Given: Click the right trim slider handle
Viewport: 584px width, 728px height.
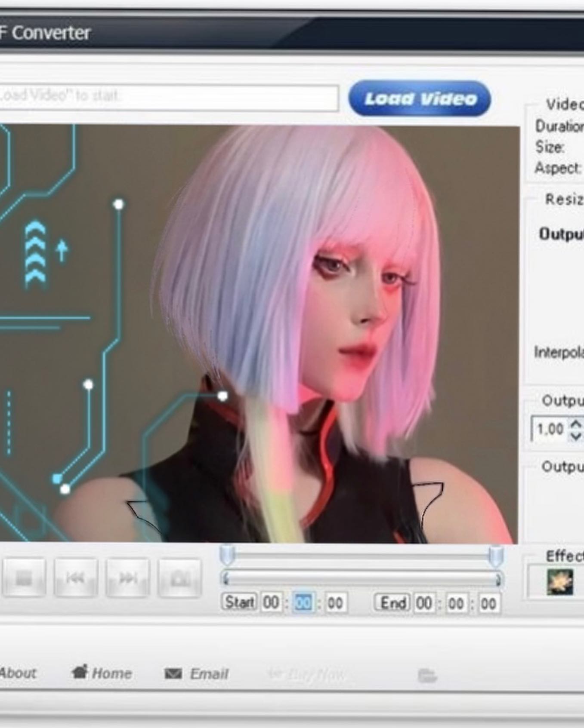Looking at the screenshot, I should click(496, 556).
